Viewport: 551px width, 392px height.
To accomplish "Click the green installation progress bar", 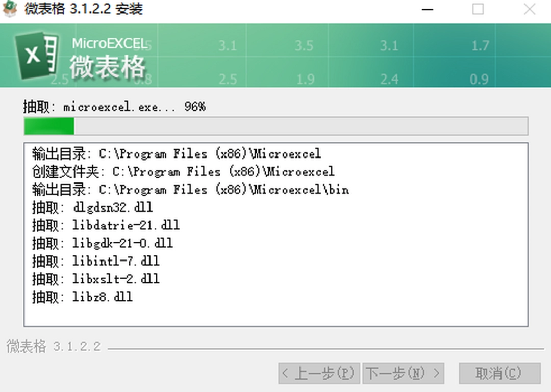I will click(48, 125).
